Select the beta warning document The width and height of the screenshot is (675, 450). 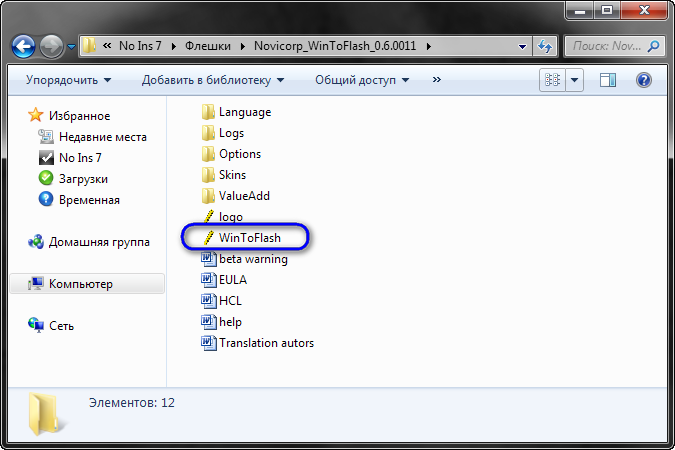[x=253, y=259]
